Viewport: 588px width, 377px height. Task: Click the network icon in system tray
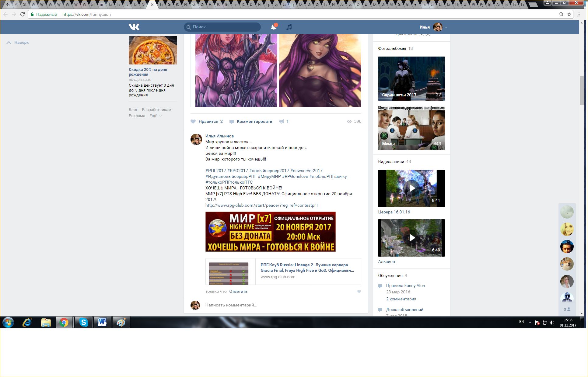(545, 323)
